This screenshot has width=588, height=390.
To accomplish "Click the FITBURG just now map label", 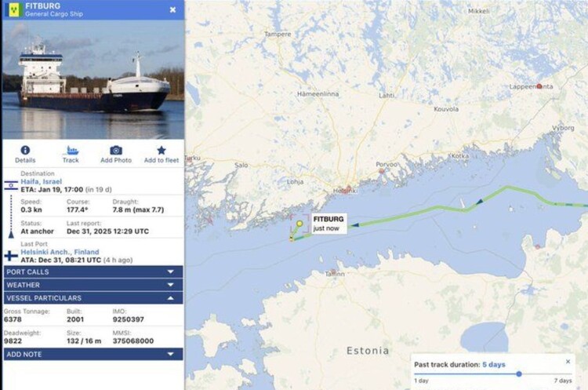I will (x=328, y=224).
